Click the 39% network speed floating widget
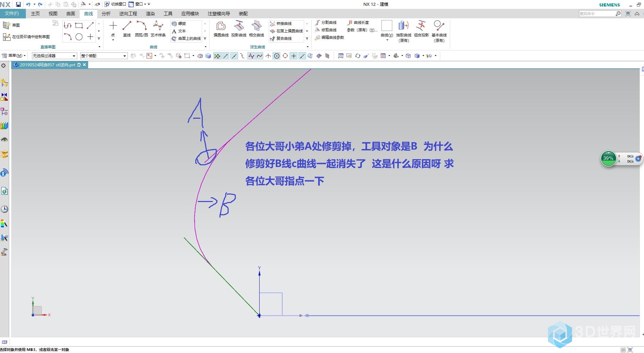The height and width of the screenshot is (353, 644). point(621,159)
